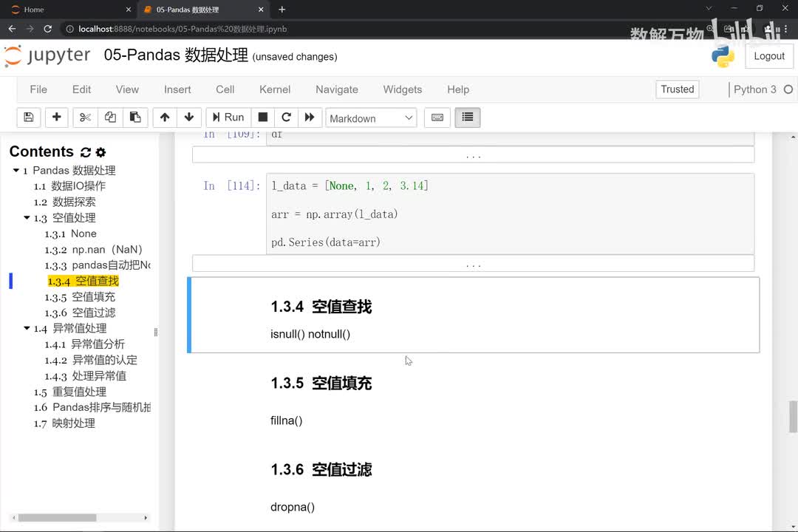Viewport: 798px width, 532px height.
Task: Open the File menu
Action: pyautogui.click(x=38, y=89)
